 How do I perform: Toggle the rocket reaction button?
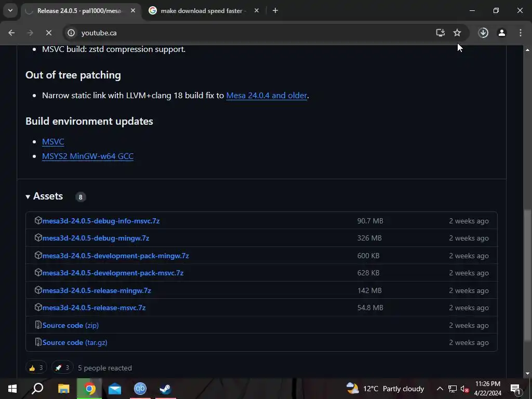pos(62,367)
